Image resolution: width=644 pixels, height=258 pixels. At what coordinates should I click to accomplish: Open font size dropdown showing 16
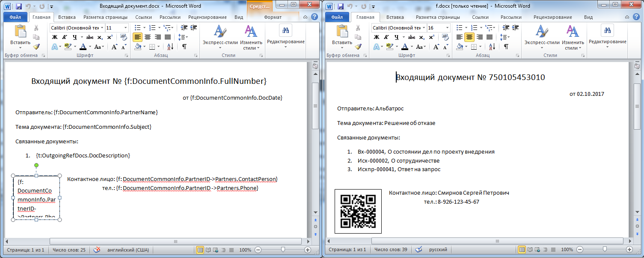tap(447, 28)
